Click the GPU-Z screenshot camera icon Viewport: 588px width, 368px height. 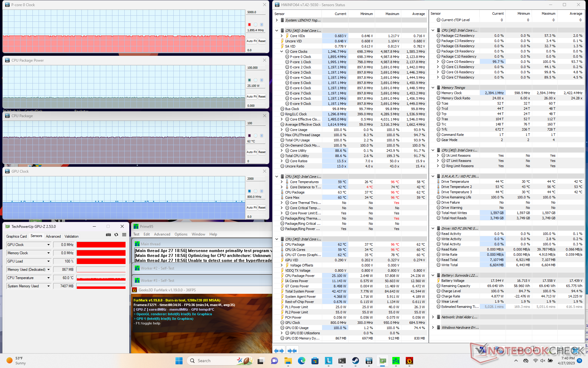[108, 235]
